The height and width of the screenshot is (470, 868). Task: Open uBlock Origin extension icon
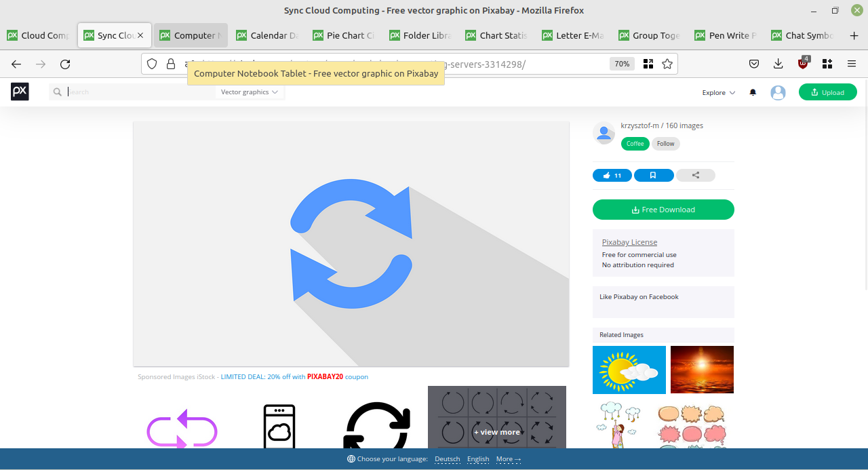(803, 64)
